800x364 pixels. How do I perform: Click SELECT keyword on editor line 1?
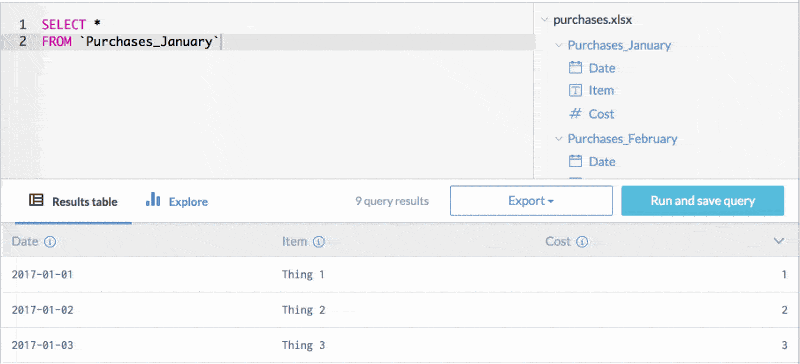point(64,24)
